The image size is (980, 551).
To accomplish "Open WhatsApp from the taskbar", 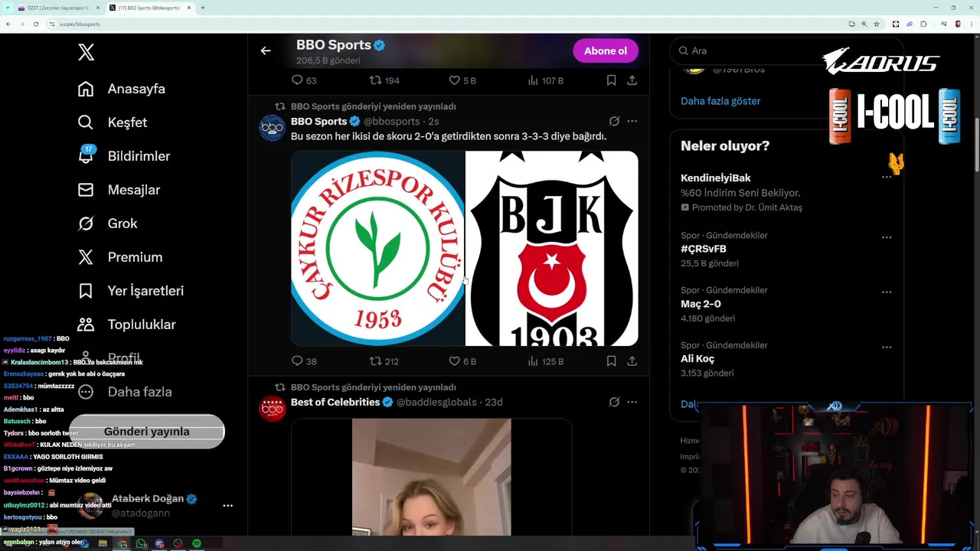I will (x=141, y=543).
